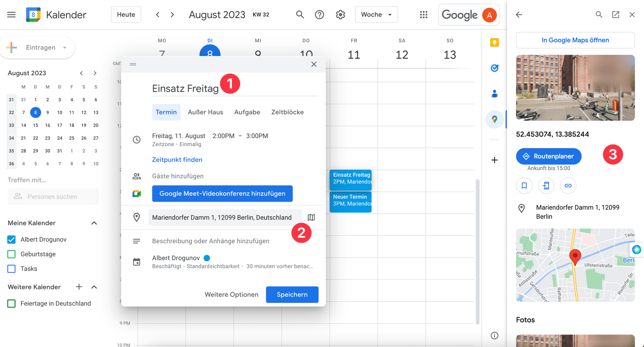Previous month in the mini calendar
Screen dimensions: 644x347
pos(81,73)
